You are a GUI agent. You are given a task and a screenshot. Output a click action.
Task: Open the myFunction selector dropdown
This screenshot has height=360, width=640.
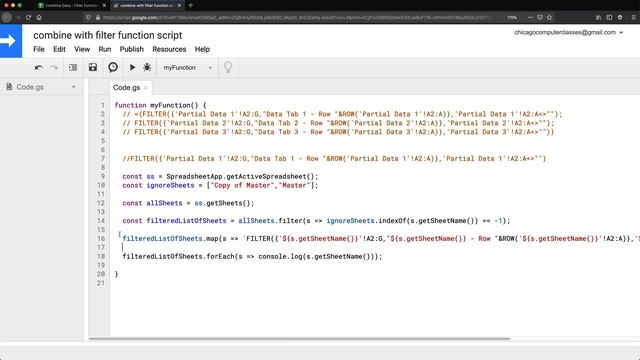click(x=188, y=68)
